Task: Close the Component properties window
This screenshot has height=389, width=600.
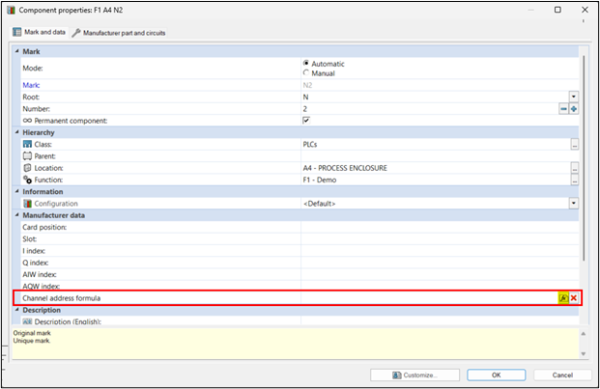Action: (x=585, y=10)
